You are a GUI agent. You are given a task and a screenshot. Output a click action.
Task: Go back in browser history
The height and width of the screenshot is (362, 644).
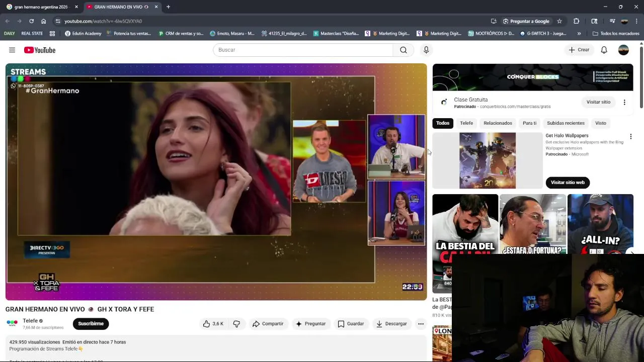tap(7, 21)
